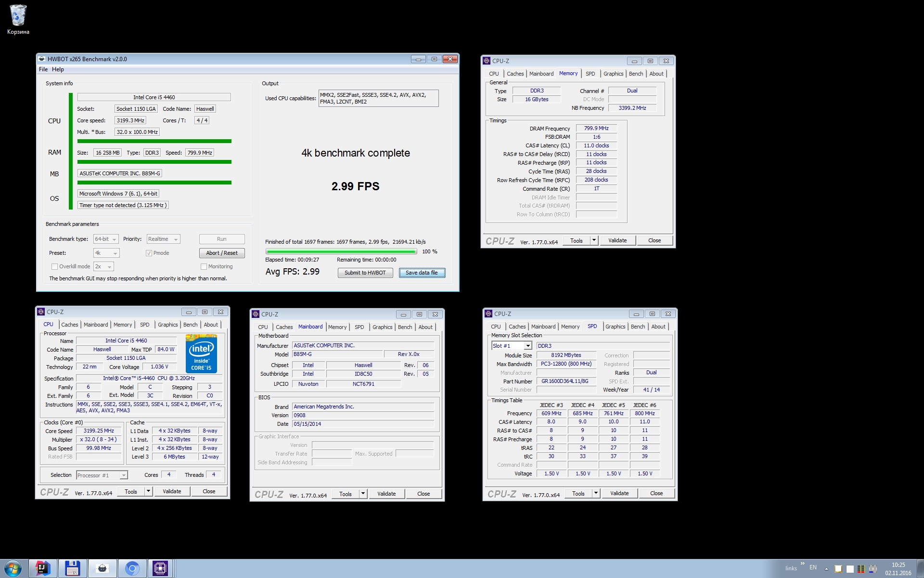
Task: Open IntelliJ IDEA from the taskbar
Action: point(43,569)
